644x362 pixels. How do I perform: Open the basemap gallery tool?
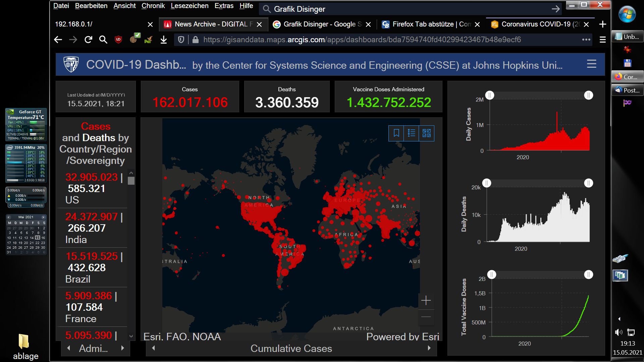[427, 133]
